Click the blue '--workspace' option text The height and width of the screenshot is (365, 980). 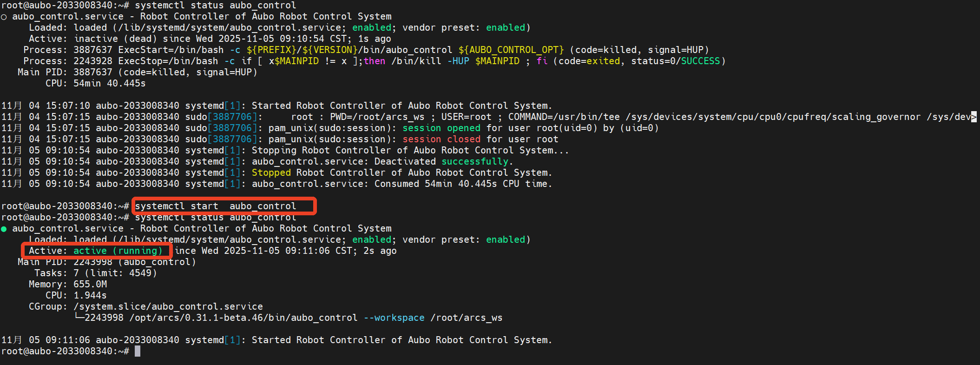point(394,318)
